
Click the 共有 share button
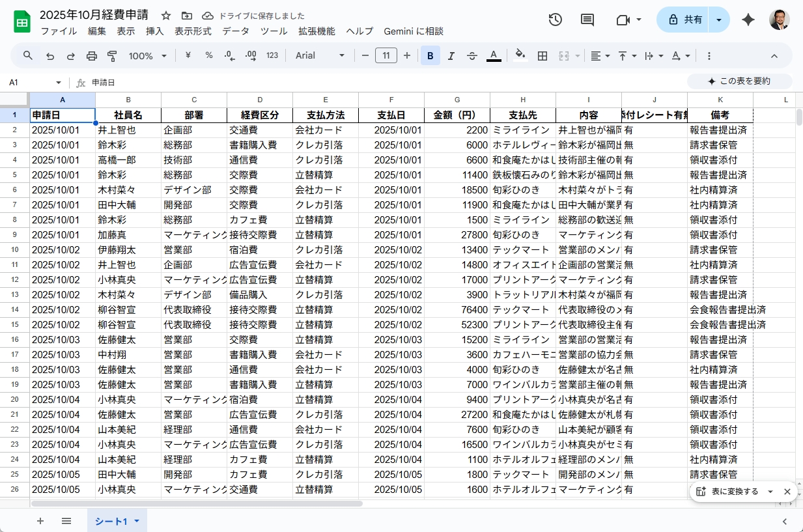click(683, 20)
